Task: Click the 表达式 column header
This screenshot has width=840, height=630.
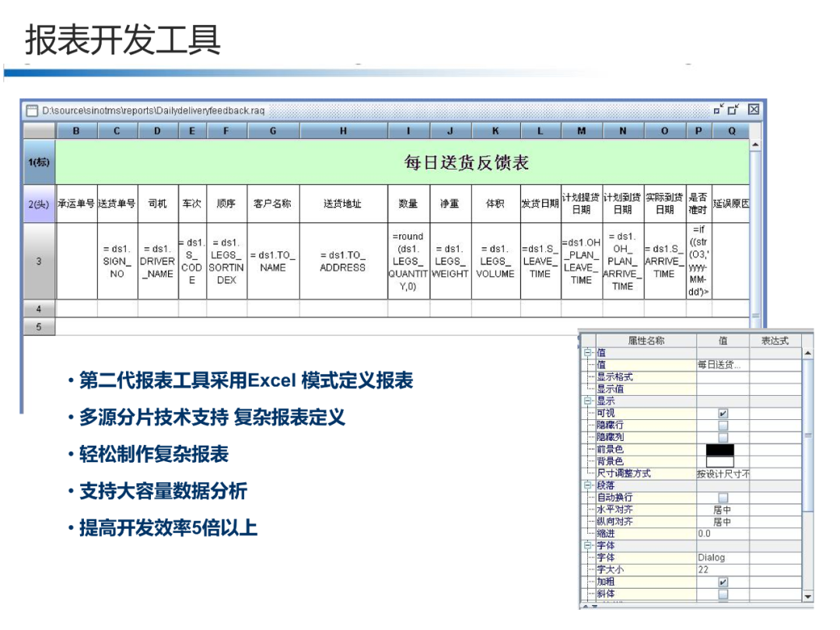Action: click(775, 341)
